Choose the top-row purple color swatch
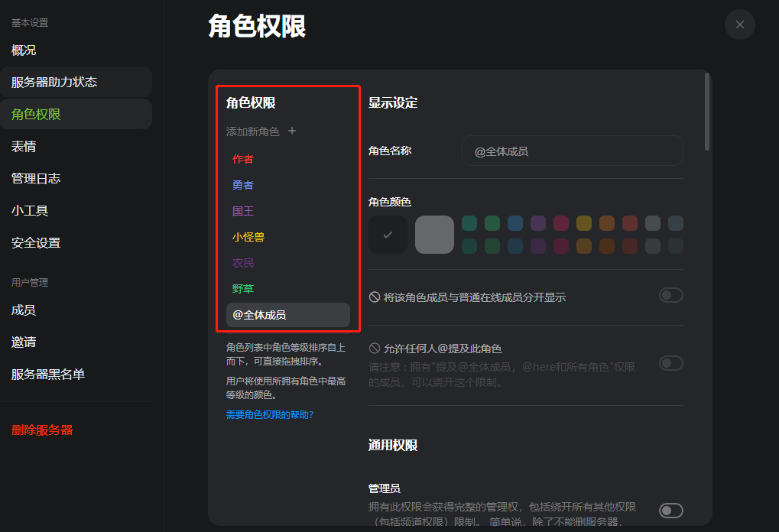 pyautogui.click(x=538, y=223)
